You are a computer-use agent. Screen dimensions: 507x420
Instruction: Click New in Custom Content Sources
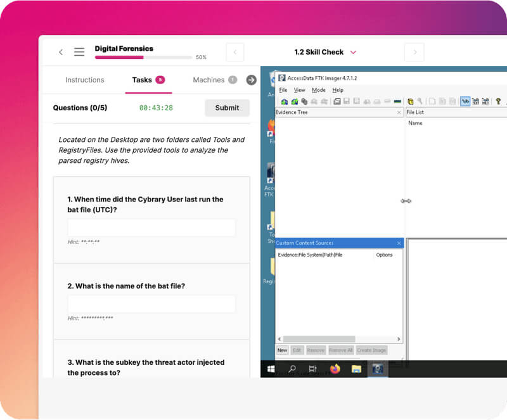(x=282, y=350)
